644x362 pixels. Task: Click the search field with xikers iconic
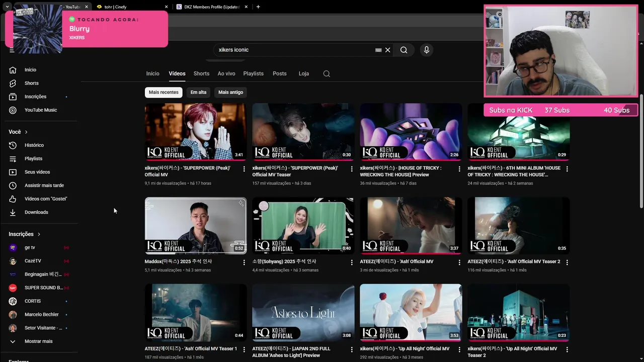coord(294,50)
